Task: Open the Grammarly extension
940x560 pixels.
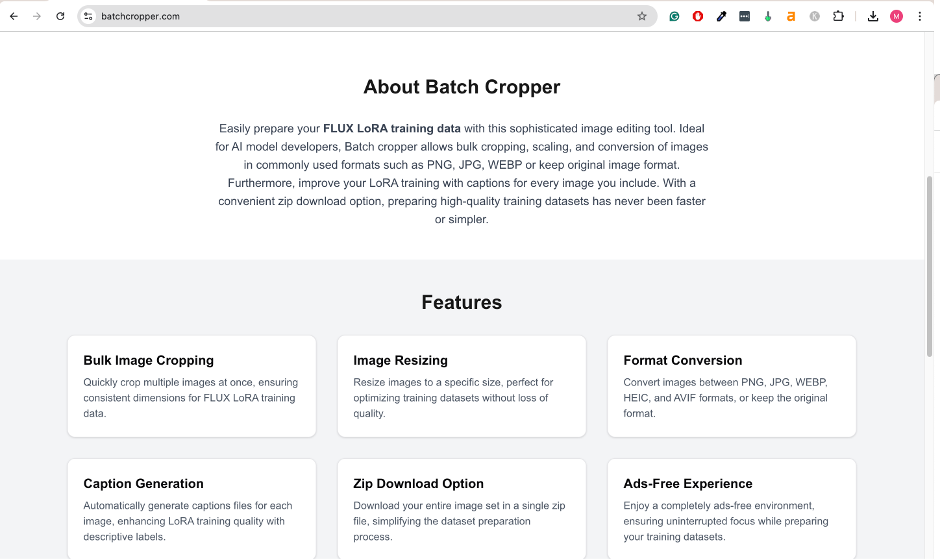Action: tap(674, 16)
